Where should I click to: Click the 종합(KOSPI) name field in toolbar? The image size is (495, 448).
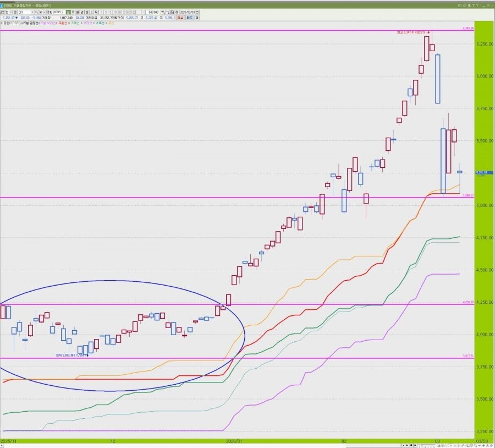click(x=56, y=12)
